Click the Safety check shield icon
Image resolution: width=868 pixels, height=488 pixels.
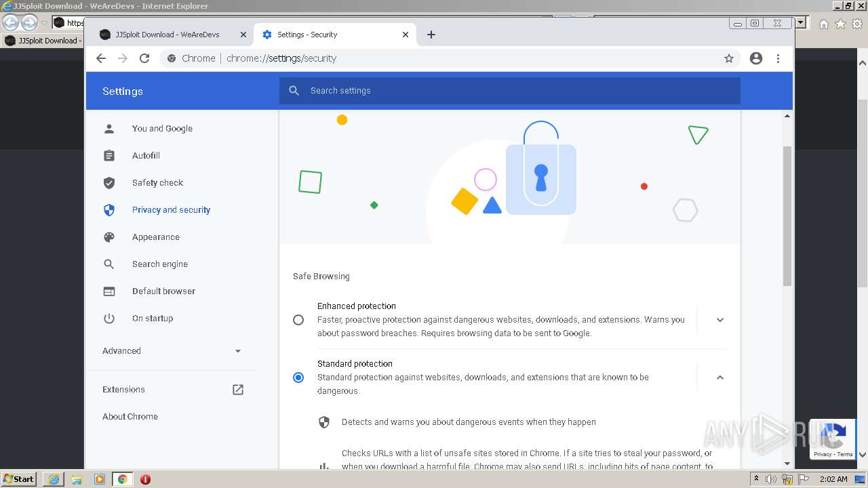109,183
